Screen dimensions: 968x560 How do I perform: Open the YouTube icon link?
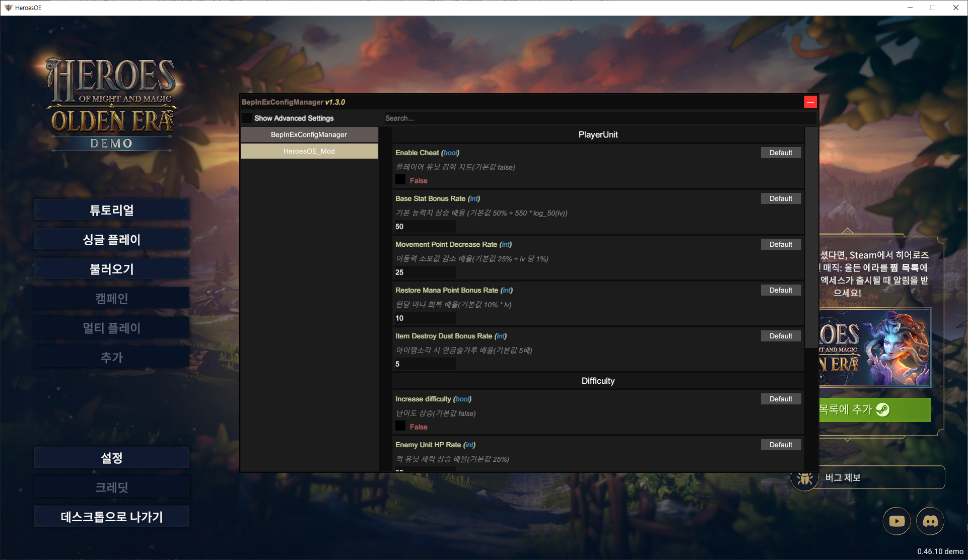click(896, 521)
